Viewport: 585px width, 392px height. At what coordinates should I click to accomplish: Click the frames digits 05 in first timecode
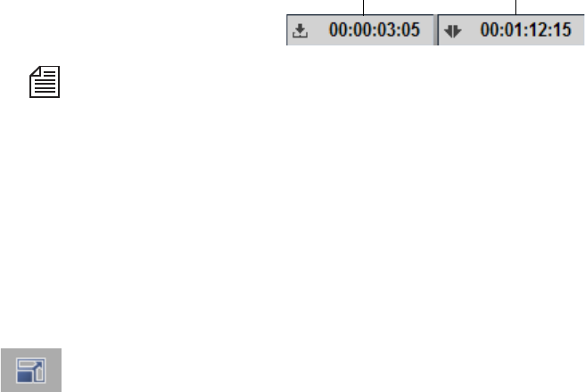tap(411, 29)
